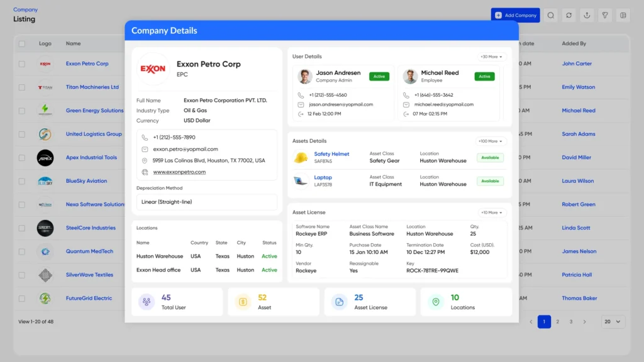Click the column layout icon
The height and width of the screenshot is (362, 644).
[623, 15]
